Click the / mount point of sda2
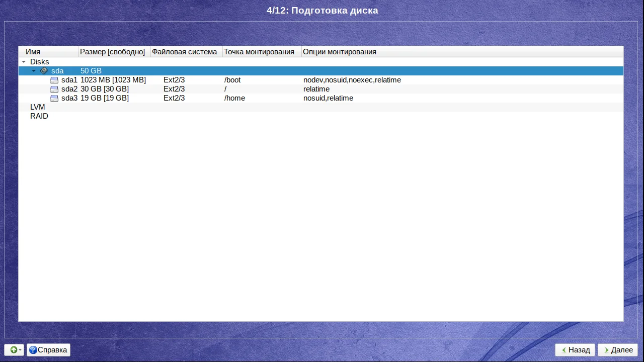 [225, 89]
